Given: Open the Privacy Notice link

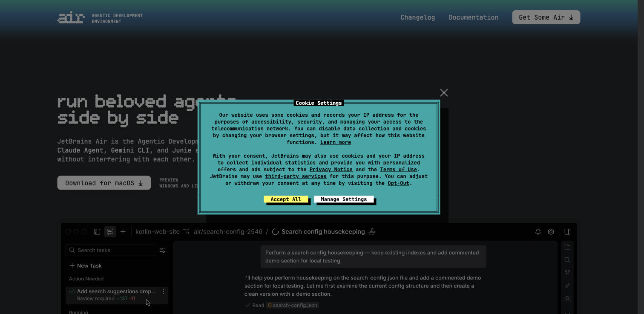Looking at the screenshot, I should 331,170.
